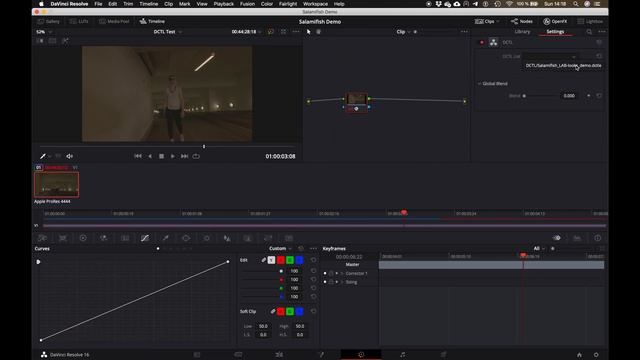Search the OpenFX library
The image size is (640, 360).
tap(589, 32)
